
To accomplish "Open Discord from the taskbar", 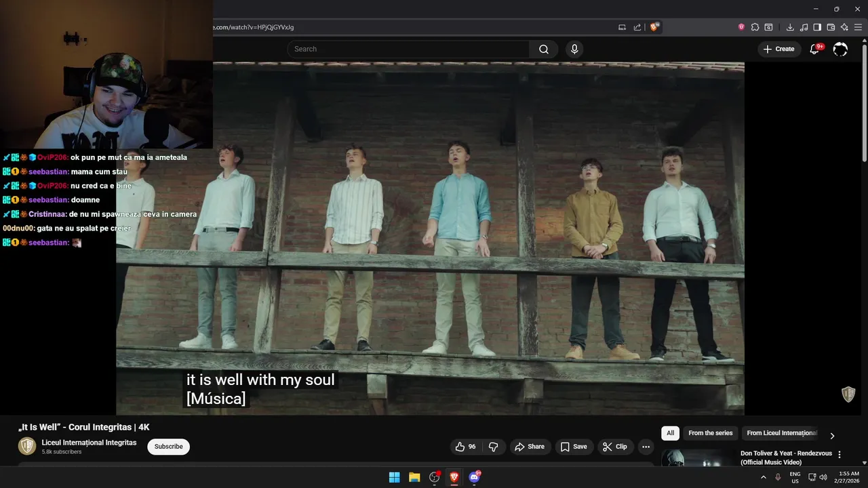I will 475,477.
